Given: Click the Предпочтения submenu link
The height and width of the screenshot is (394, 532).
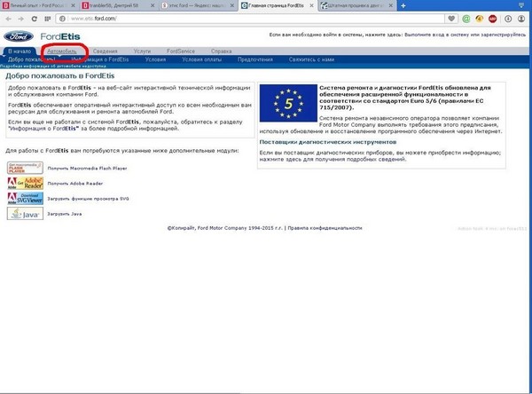Looking at the screenshot, I should (x=255, y=59).
